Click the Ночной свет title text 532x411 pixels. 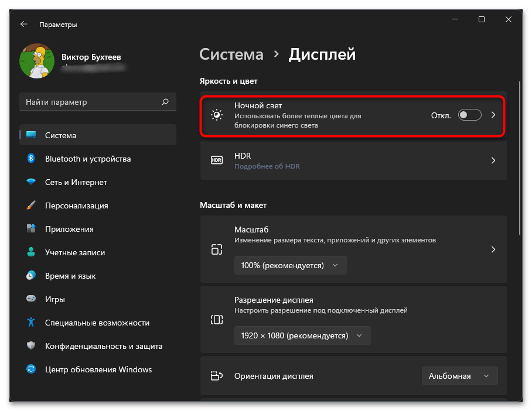[258, 105]
